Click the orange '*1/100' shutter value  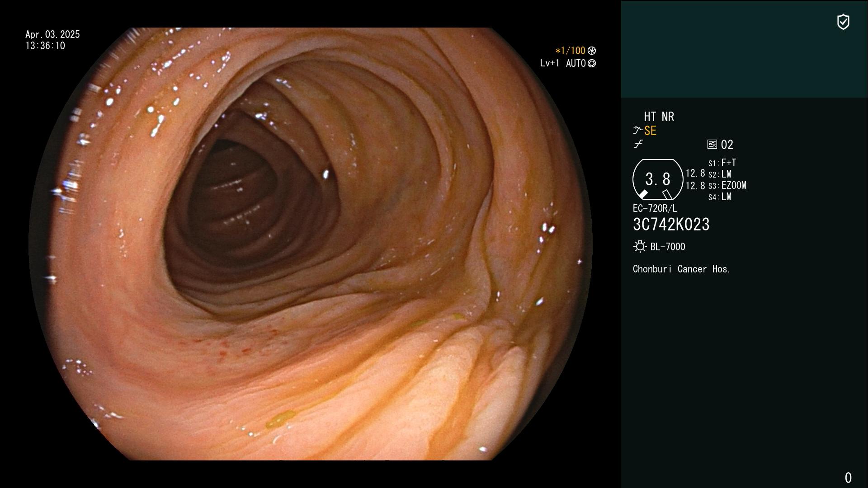[x=571, y=51]
